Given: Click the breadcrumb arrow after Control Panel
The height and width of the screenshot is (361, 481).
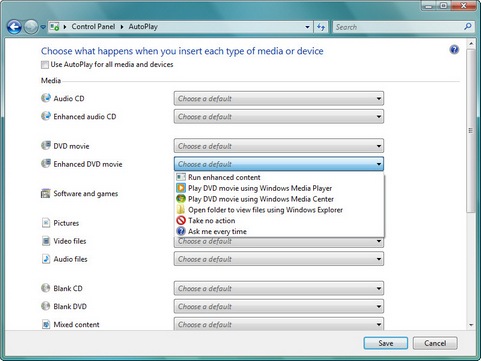Looking at the screenshot, I should [x=122, y=27].
